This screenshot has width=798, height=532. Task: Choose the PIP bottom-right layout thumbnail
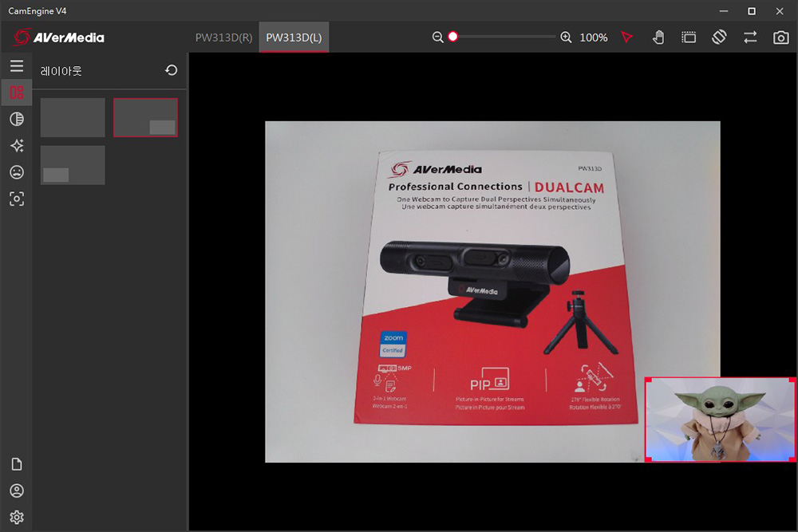[145, 117]
